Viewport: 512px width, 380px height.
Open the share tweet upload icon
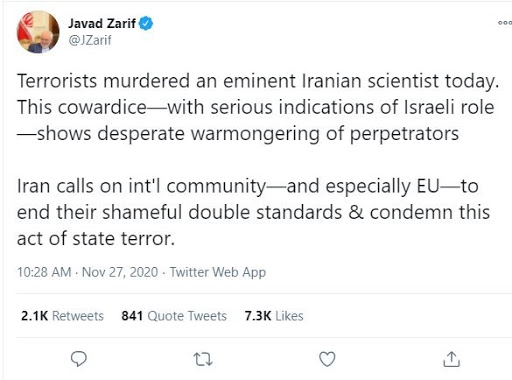[x=452, y=359]
